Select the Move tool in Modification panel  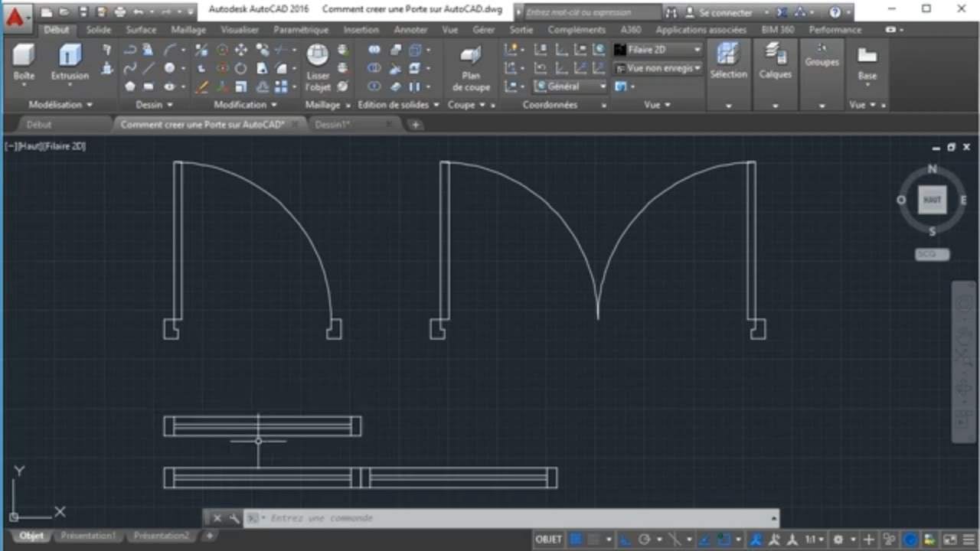241,50
